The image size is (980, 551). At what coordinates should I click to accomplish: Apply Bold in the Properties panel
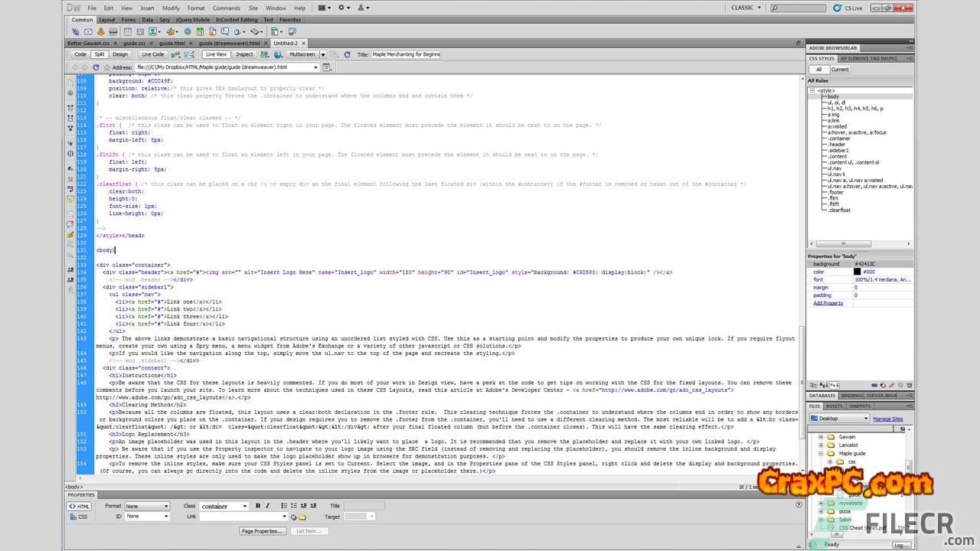pos(257,506)
